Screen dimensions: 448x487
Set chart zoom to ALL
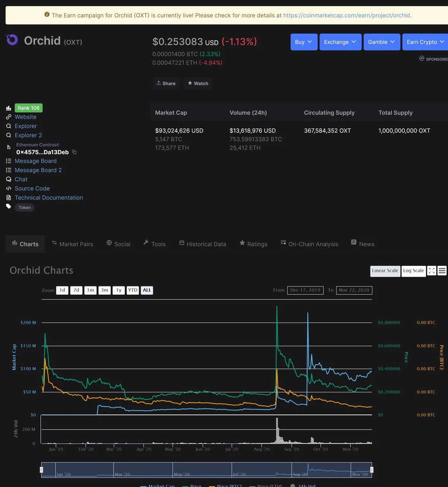click(147, 290)
